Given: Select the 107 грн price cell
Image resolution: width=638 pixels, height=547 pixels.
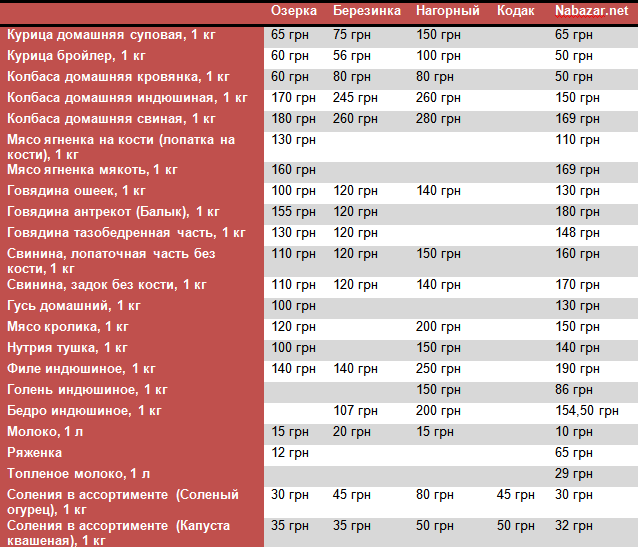Looking at the screenshot, I should pyautogui.click(x=355, y=410).
